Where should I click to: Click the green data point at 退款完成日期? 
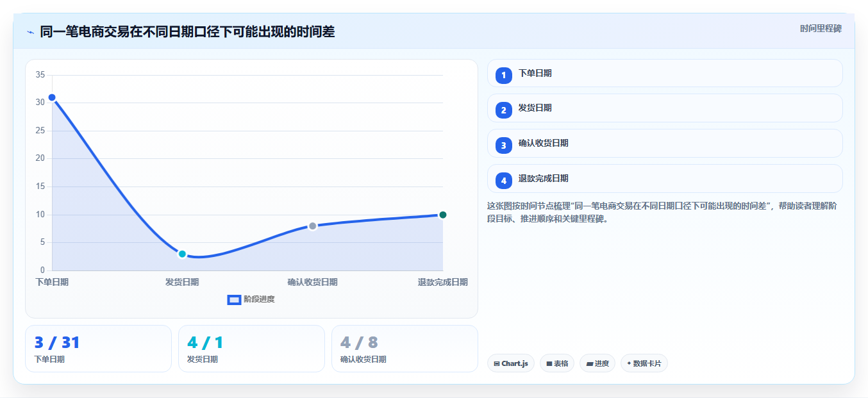click(x=442, y=215)
